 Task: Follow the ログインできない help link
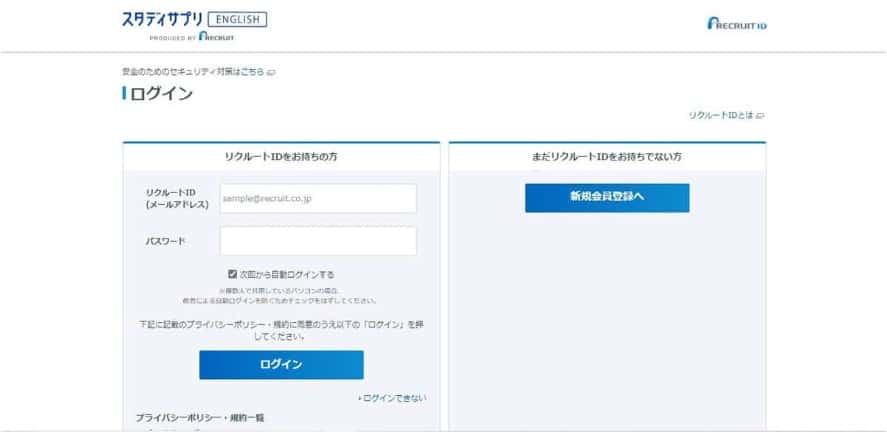pos(395,398)
